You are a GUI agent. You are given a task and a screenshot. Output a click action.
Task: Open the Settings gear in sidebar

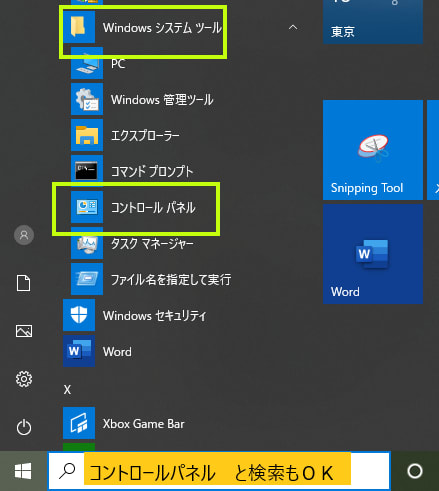tap(24, 379)
